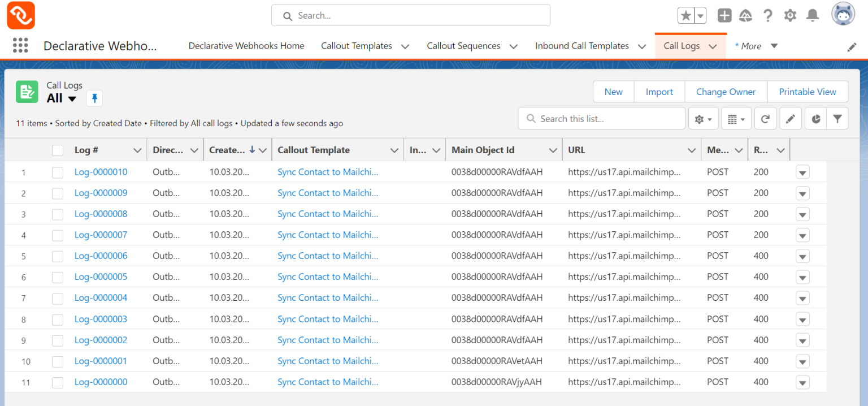Click the Favorites star icon

coord(685,16)
